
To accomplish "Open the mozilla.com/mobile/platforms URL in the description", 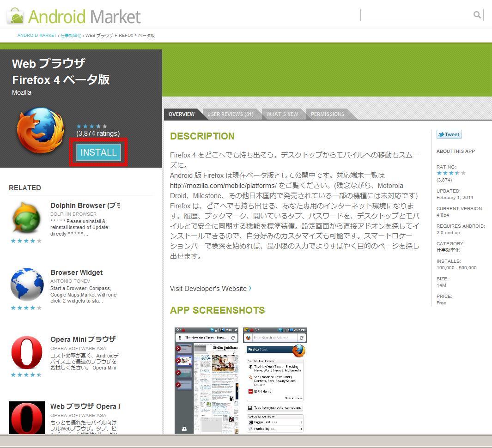I will (223, 185).
